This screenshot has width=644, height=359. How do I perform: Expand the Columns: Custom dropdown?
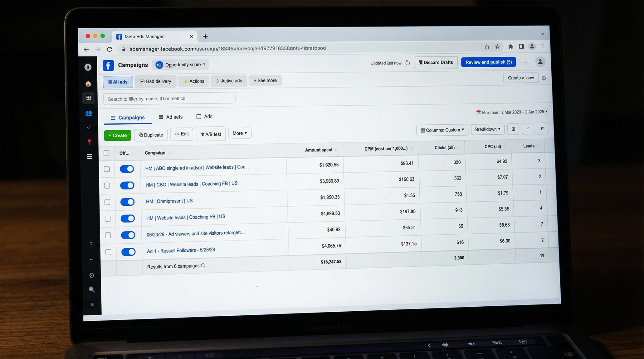pyautogui.click(x=442, y=130)
